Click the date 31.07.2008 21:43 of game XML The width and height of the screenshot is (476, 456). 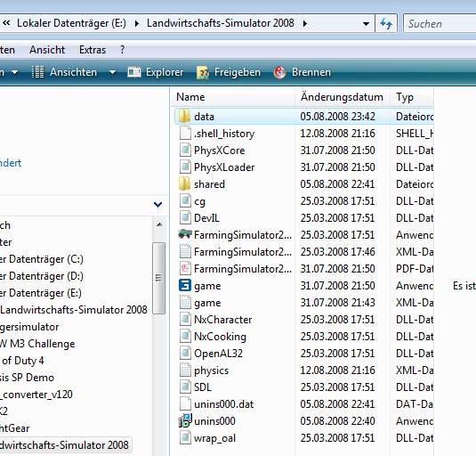click(x=337, y=303)
